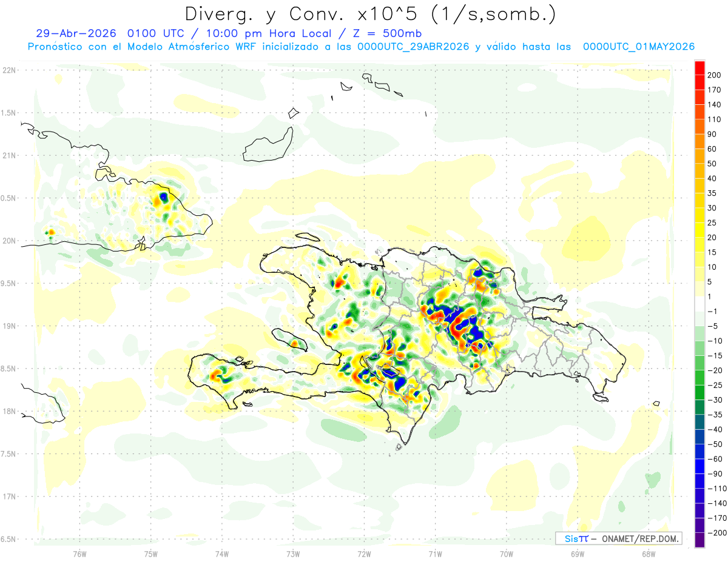Click the white 1 to -1 colorbar segment
This screenshot has height=562, width=728.
pyautogui.click(x=699, y=304)
